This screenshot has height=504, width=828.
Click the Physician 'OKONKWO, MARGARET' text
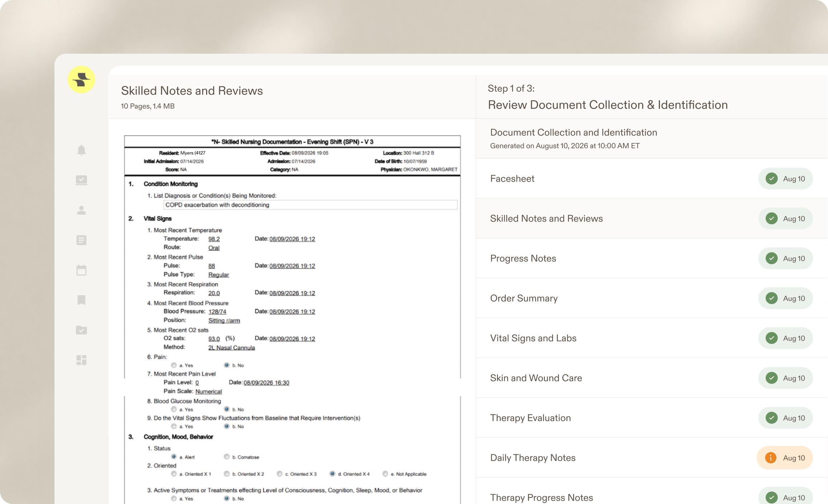click(x=430, y=169)
